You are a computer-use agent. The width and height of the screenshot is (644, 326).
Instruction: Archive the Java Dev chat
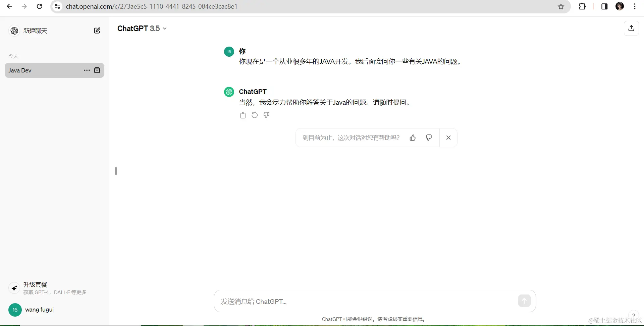coord(97,70)
